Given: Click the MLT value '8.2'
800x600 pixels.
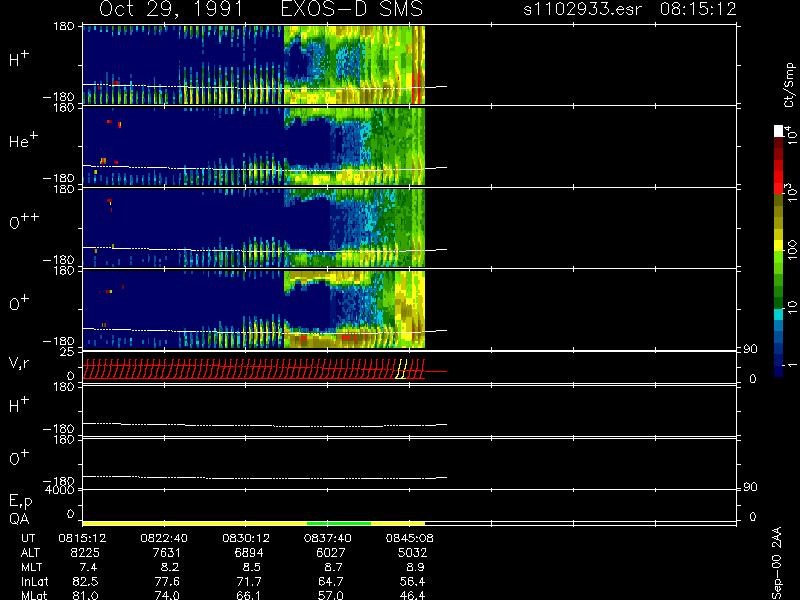Looking at the screenshot, I should [170, 567].
